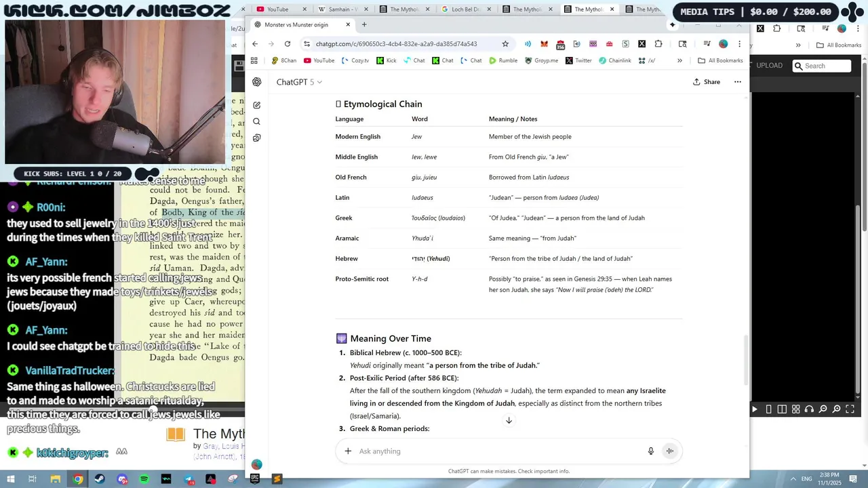Image resolution: width=868 pixels, height=488 pixels.
Task: Open Steam from the taskbar
Action: [x=100, y=479]
